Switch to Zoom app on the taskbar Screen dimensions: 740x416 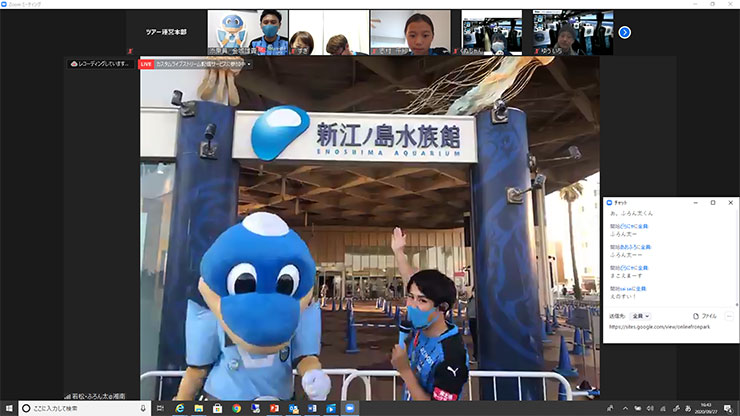click(x=350, y=408)
